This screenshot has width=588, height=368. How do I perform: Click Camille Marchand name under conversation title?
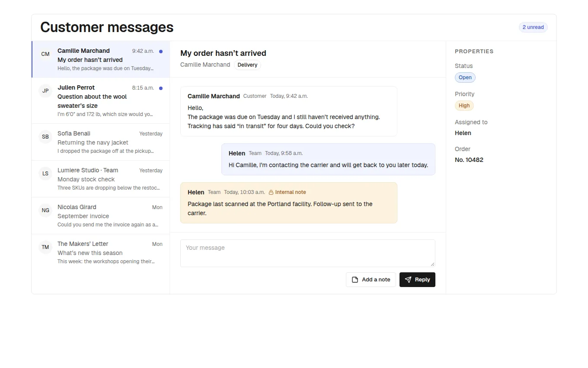click(205, 65)
